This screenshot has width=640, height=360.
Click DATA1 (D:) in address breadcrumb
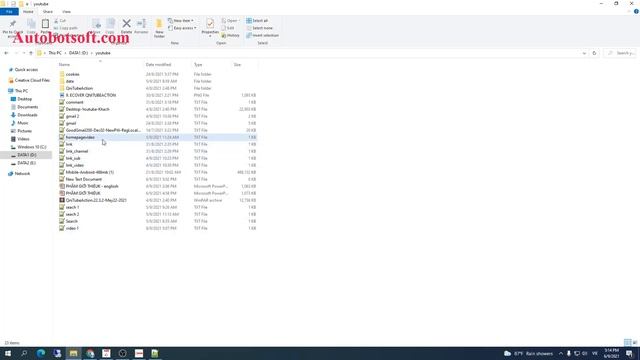click(78, 53)
